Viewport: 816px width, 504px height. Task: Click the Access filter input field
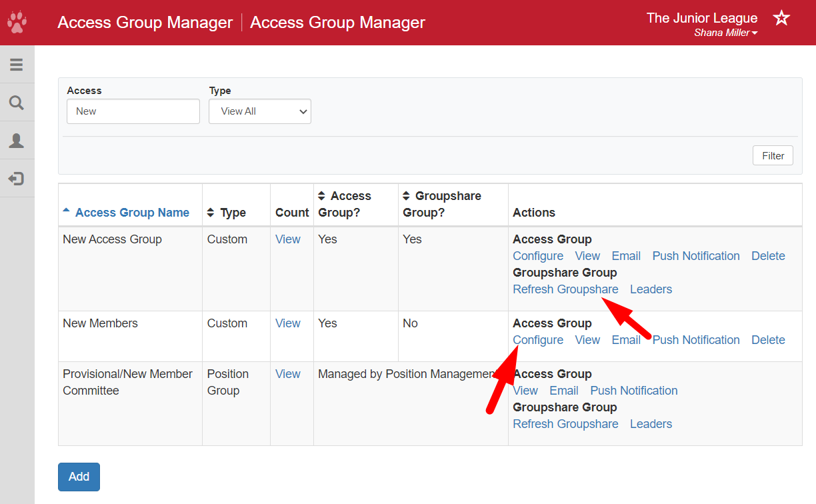click(x=133, y=111)
